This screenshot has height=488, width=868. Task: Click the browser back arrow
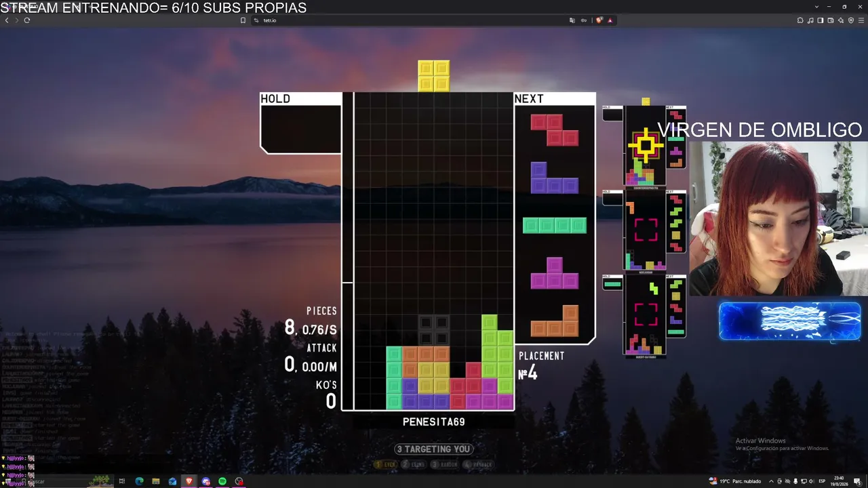pos(7,20)
